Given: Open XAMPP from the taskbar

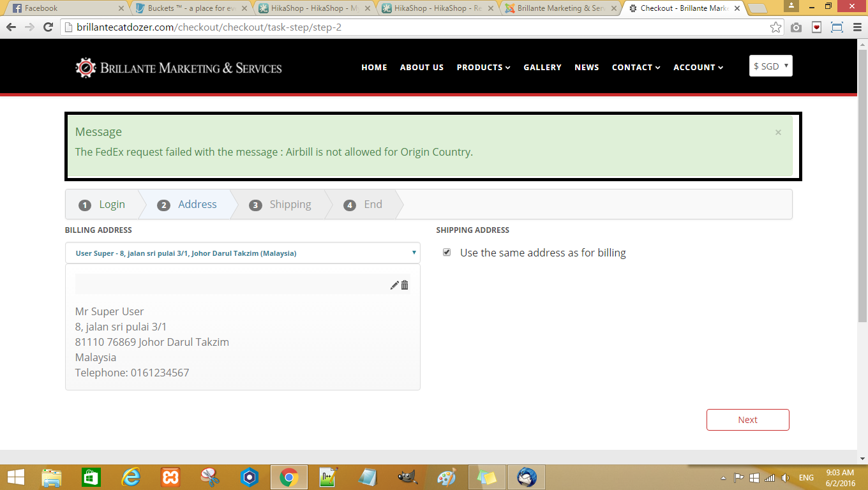Looking at the screenshot, I should [x=170, y=477].
